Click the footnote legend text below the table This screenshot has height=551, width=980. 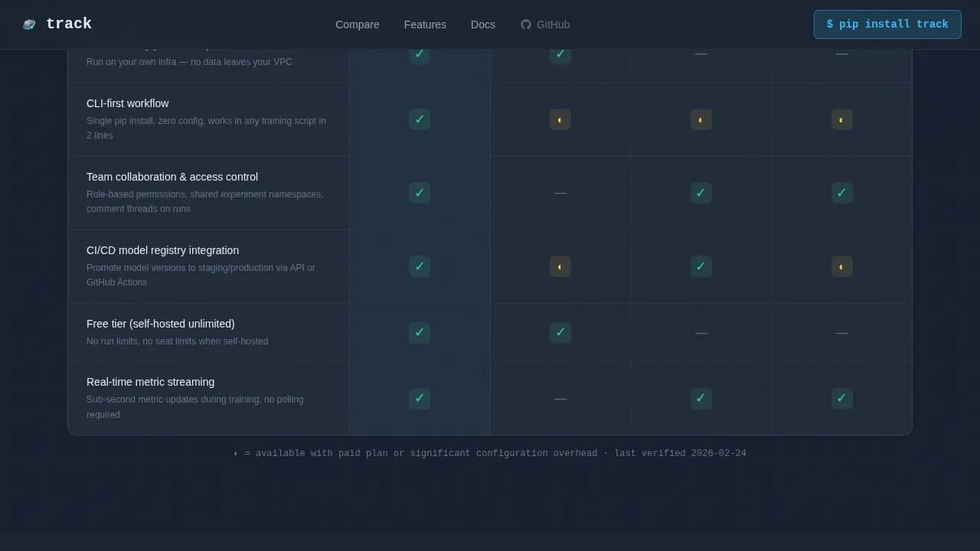(x=490, y=453)
